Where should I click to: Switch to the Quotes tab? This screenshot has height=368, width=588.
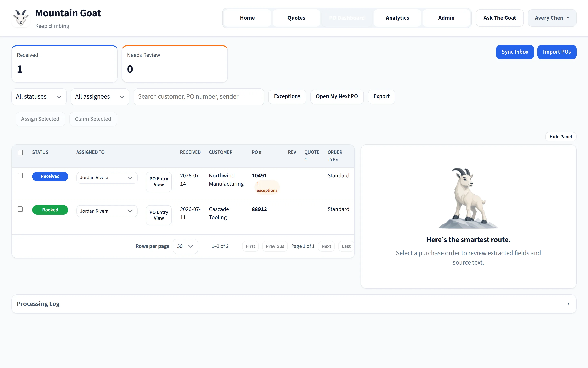tap(296, 18)
